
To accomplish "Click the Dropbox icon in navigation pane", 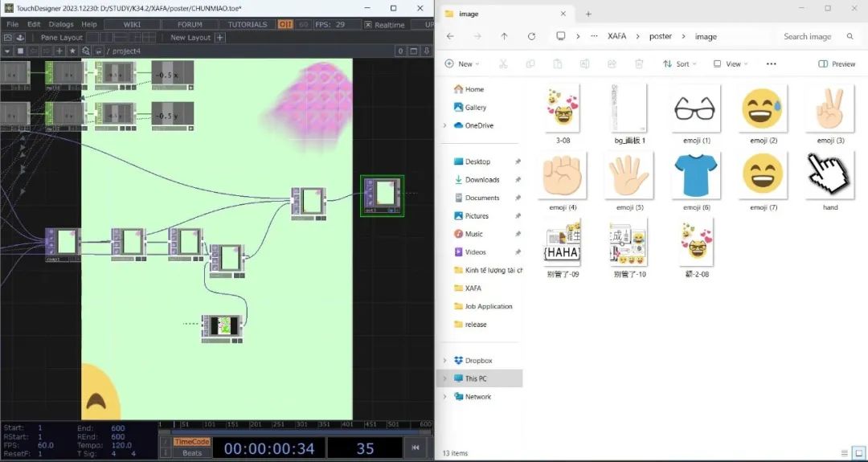I will (458, 361).
